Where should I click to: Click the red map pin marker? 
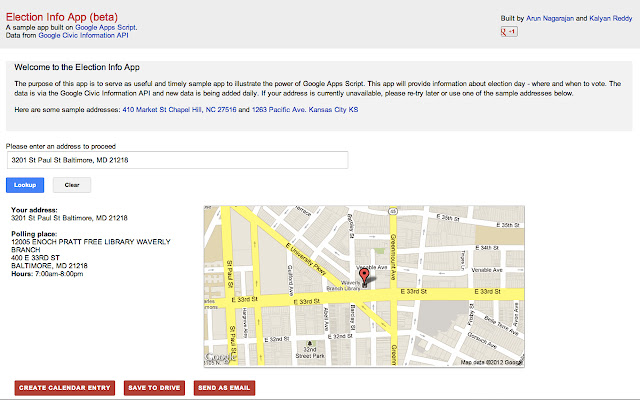[364, 276]
